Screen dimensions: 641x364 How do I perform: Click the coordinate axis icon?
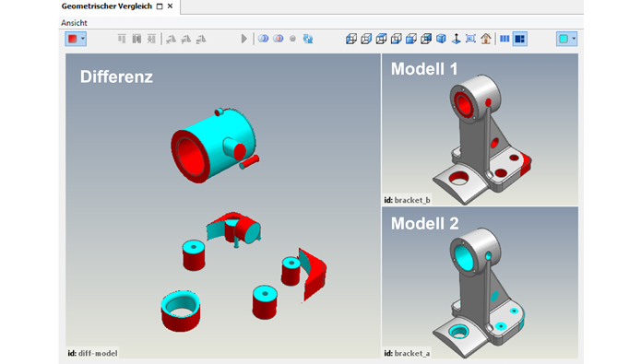456,39
